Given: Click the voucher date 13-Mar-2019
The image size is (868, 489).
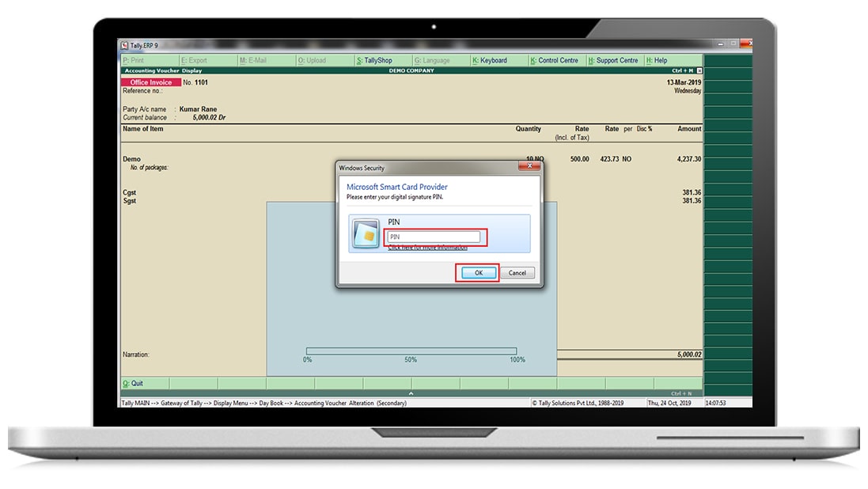Looking at the screenshot, I should (684, 82).
